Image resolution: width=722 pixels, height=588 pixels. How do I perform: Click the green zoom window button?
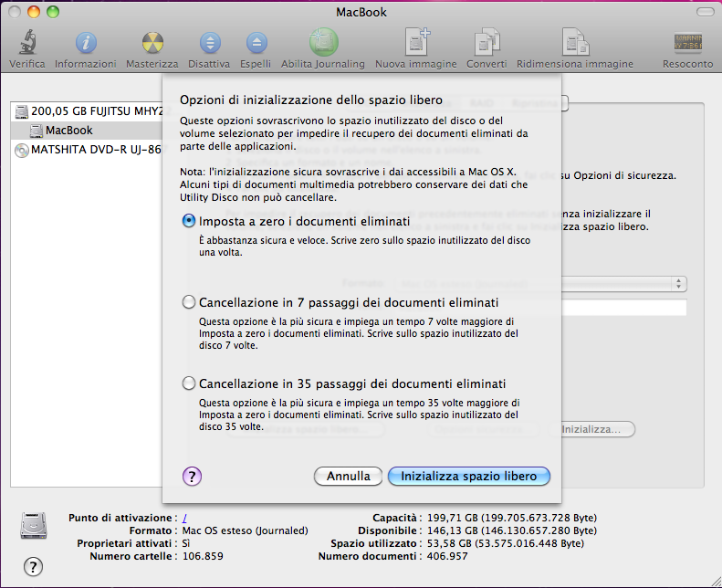(x=54, y=12)
